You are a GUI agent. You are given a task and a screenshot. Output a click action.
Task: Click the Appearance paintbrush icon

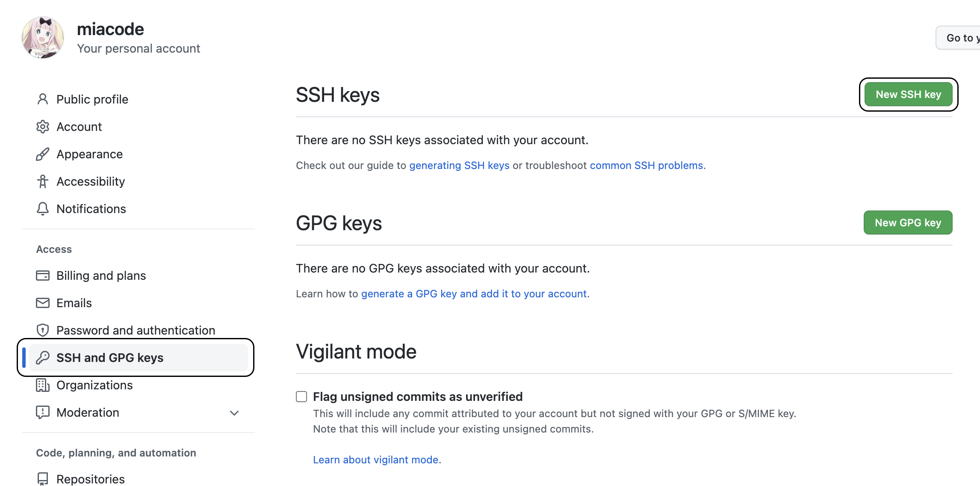pyautogui.click(x=43, y=154)
